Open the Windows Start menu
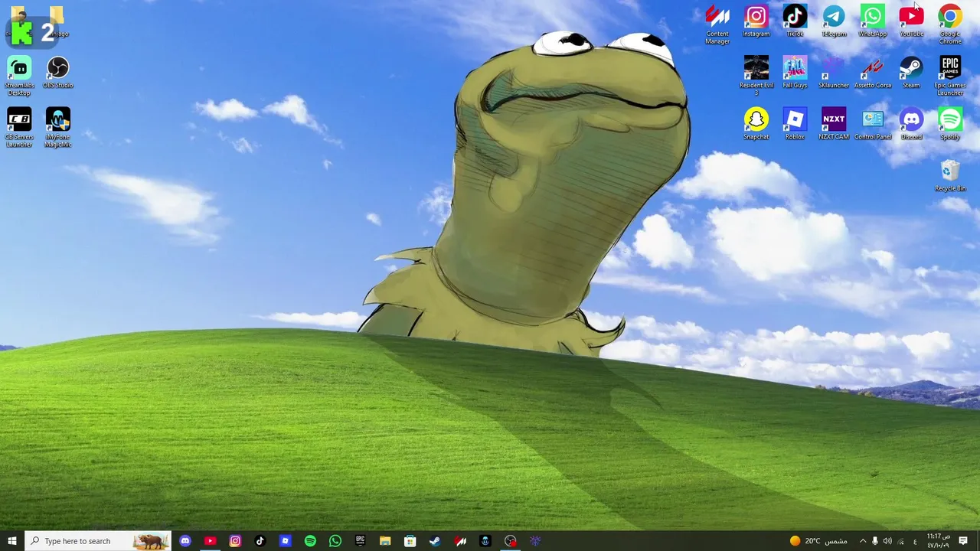 12,541
